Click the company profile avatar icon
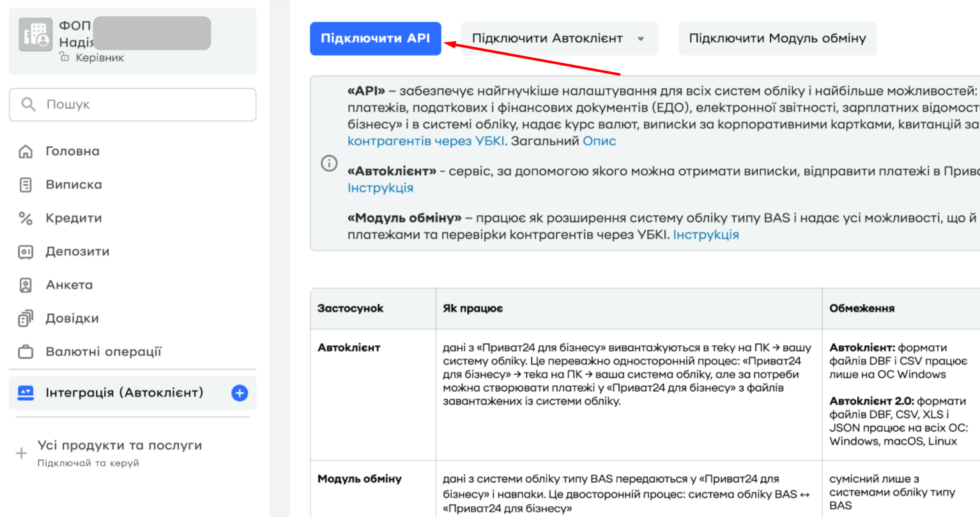The image size is (980, 517). 35,34
